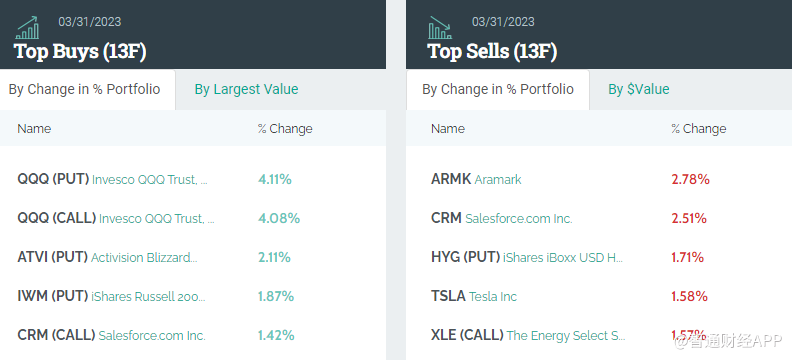The image size is (792, 360).
Task: Click the Top Buys rising chart icon
Action: 28,28
